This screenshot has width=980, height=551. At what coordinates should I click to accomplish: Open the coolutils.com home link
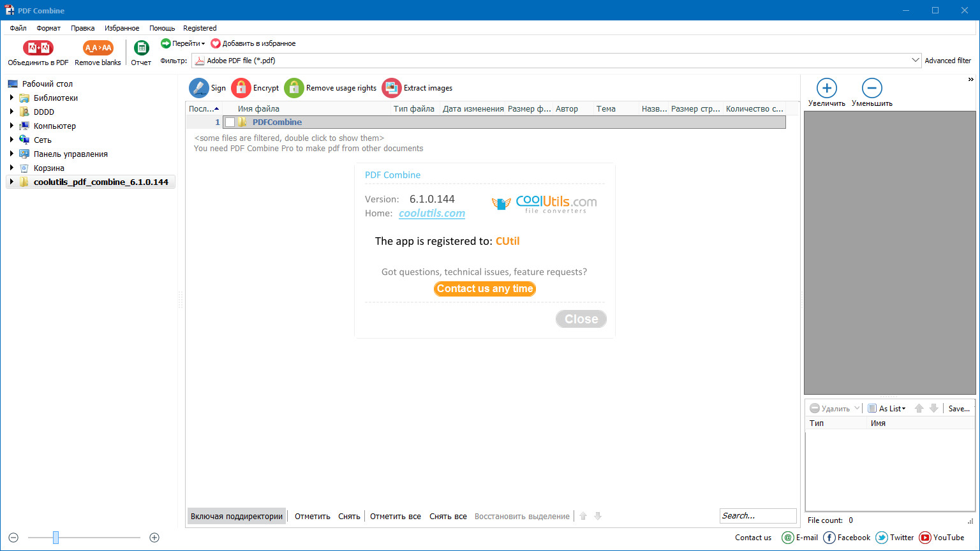432,214
